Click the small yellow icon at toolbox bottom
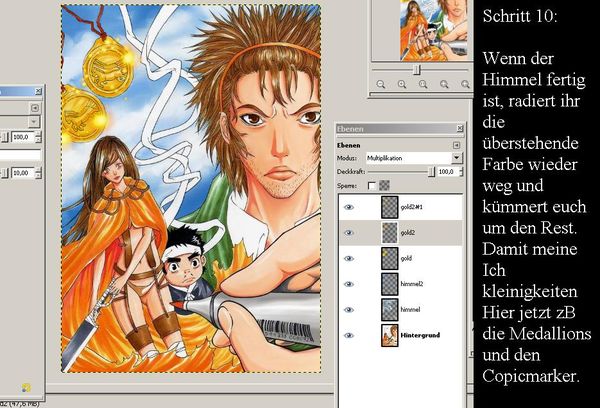 tap(26, 387)
